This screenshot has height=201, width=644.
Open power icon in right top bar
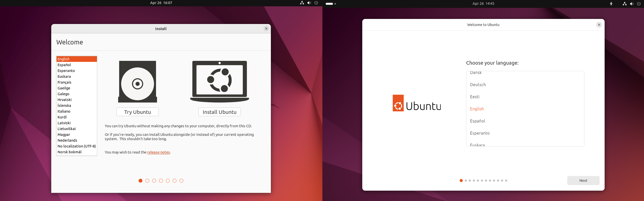pyautogui.click(x=639, y=4)
